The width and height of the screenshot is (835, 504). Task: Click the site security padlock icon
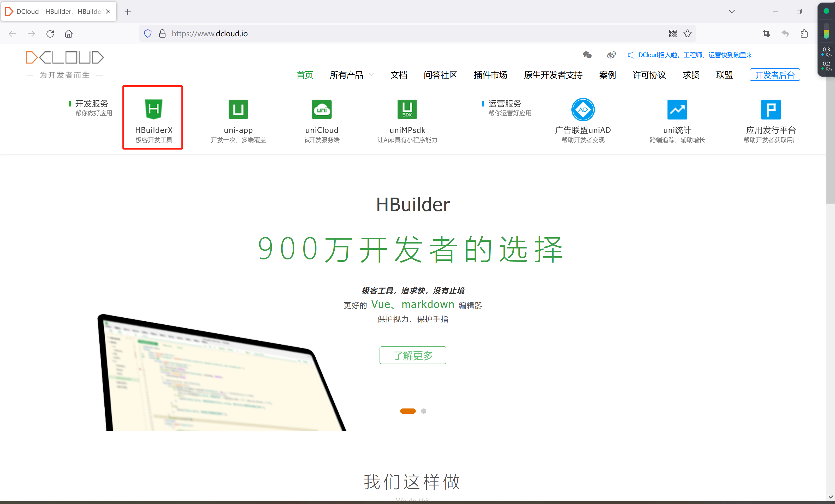[162, 34]
